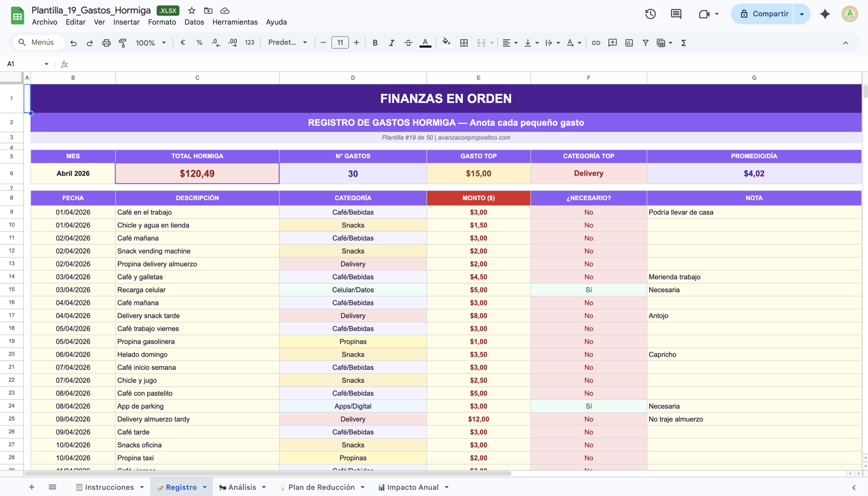Open version history clock icon
868x496 pixels.
pyautogui.click(x=650, y=14)
